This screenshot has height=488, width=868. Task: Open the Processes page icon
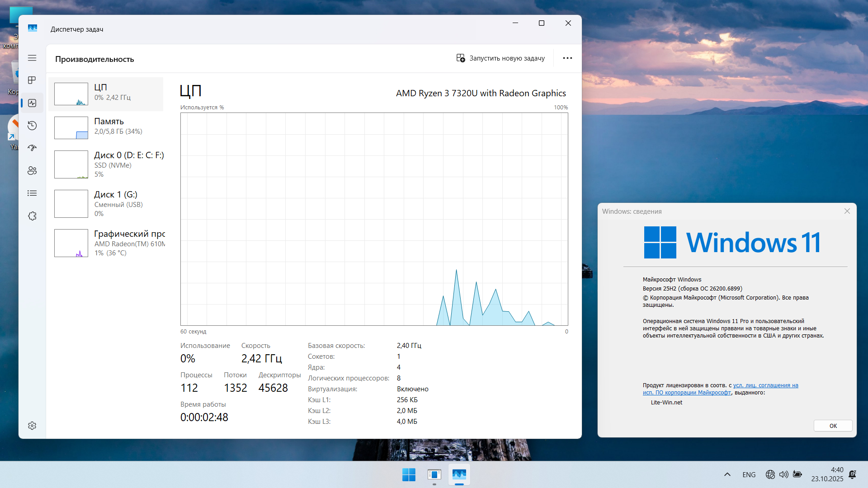click(32, 80)
